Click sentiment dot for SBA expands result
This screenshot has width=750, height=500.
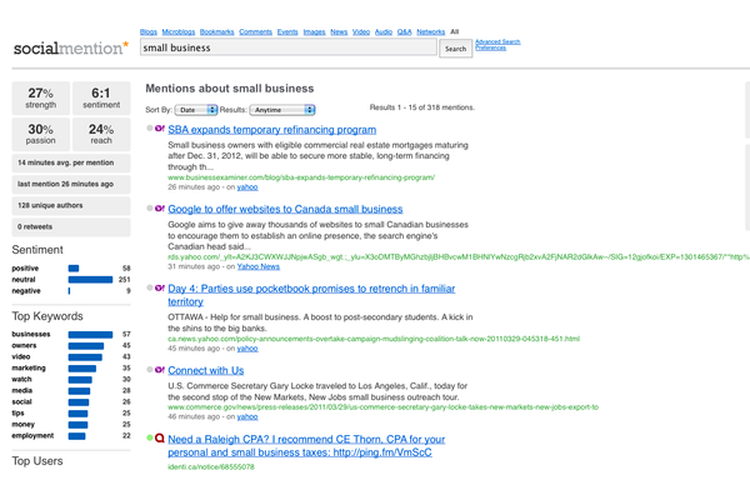150,128
